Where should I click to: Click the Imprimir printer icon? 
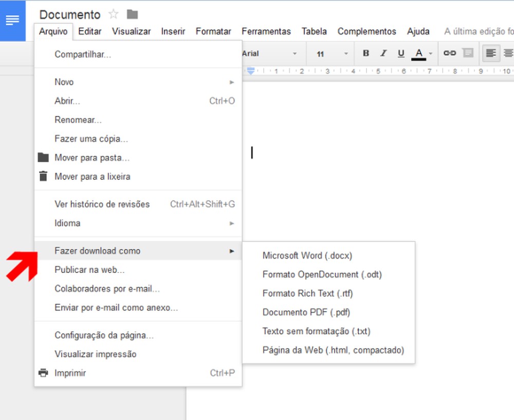pos(43,373)
